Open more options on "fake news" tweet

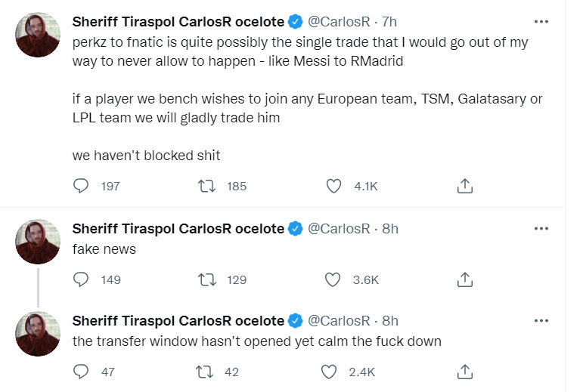[541, 228]
